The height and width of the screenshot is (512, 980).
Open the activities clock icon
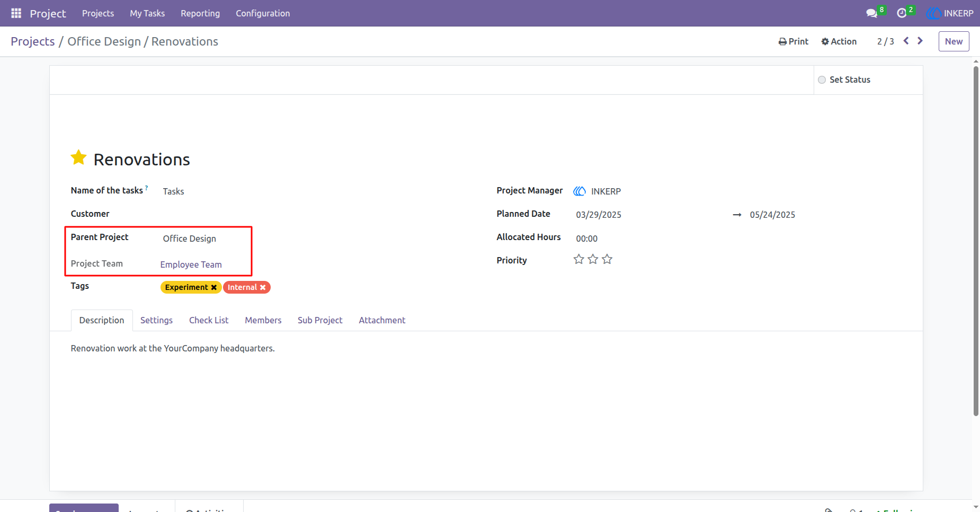902,13
